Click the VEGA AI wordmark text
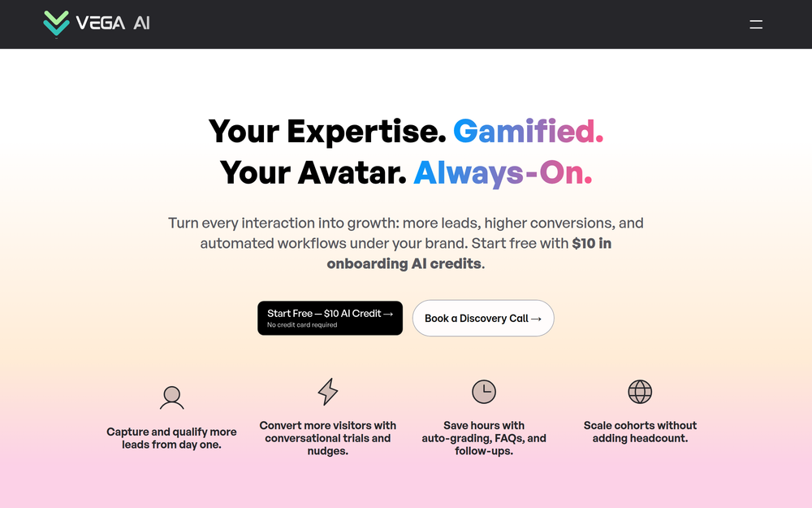The width and height of the screenshot is (812, 508). [x=113, y=24]
